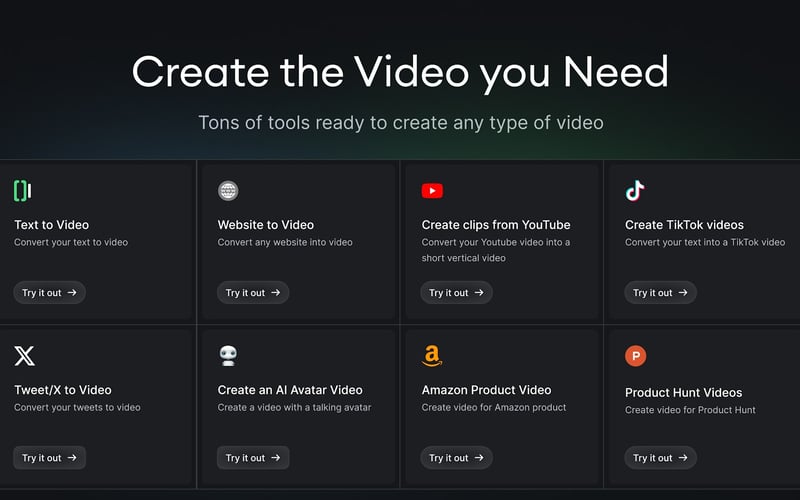
Task: Open the Tweet/X to Video heading
Action: (63, 390)
